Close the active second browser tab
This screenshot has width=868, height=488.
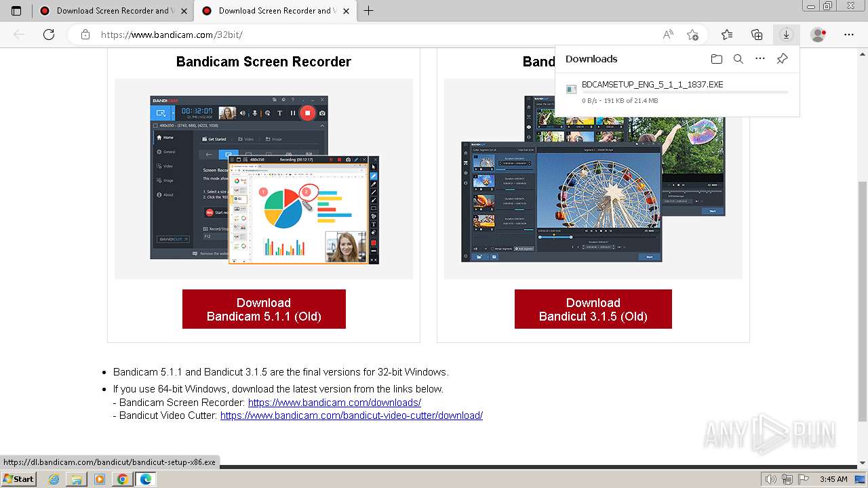tap(344, 11)
